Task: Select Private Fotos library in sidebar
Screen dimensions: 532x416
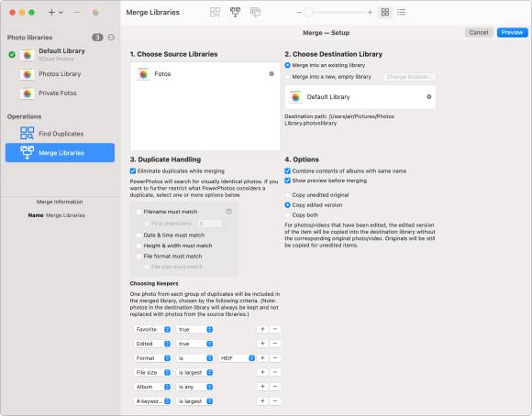Action: pyautogui.click(x=58, y=93)
